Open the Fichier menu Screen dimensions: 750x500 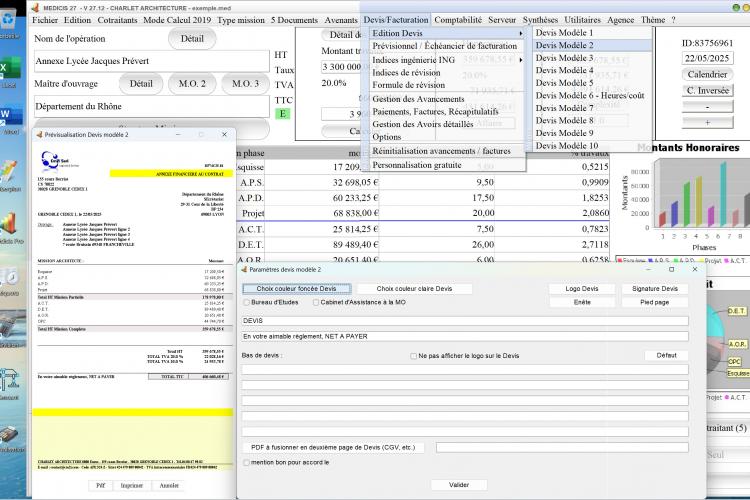pos(45,20)
